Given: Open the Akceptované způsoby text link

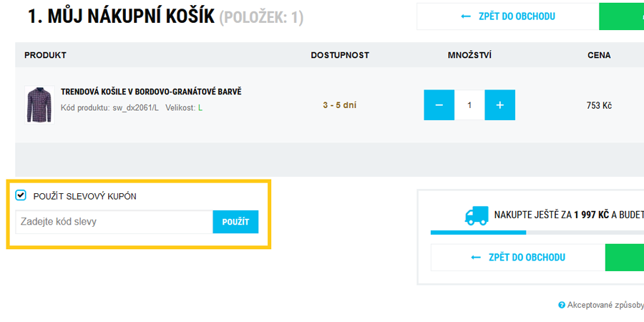Looking at the screenshot, I should pyautogui.click(x=605, y=306).
